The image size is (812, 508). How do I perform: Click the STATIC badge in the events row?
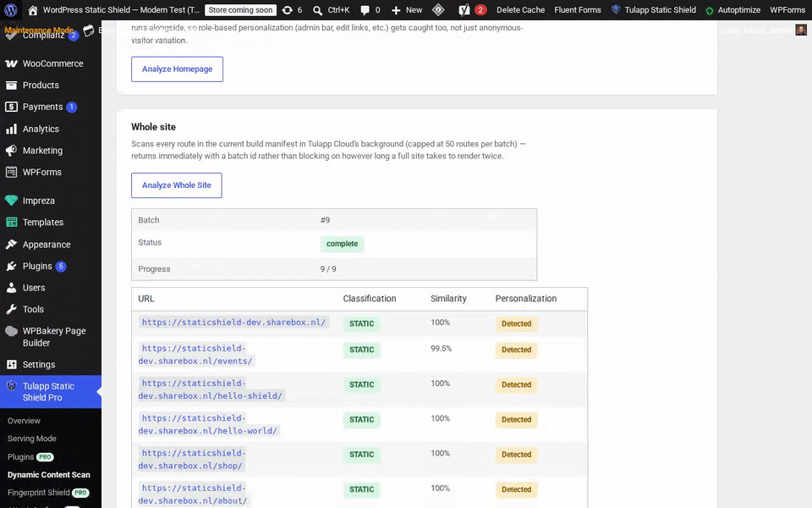tap(361, 350)
